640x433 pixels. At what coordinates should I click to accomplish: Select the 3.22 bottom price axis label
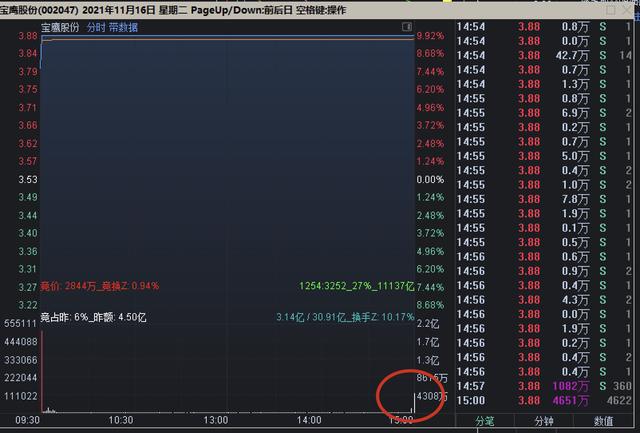click(28, 305)
